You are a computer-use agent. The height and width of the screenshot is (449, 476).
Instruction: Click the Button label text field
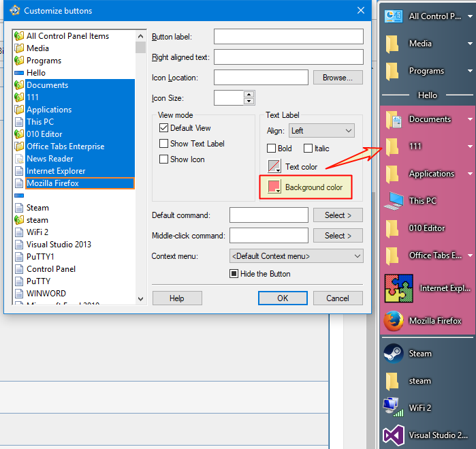tap(288, 37)
